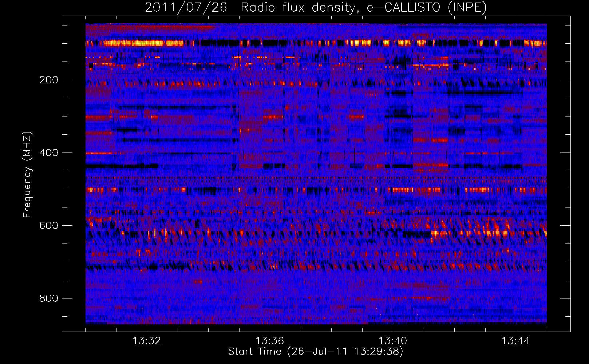Click the 400 frequency tick label
The image size is (589, 364).
click(49, 153)
